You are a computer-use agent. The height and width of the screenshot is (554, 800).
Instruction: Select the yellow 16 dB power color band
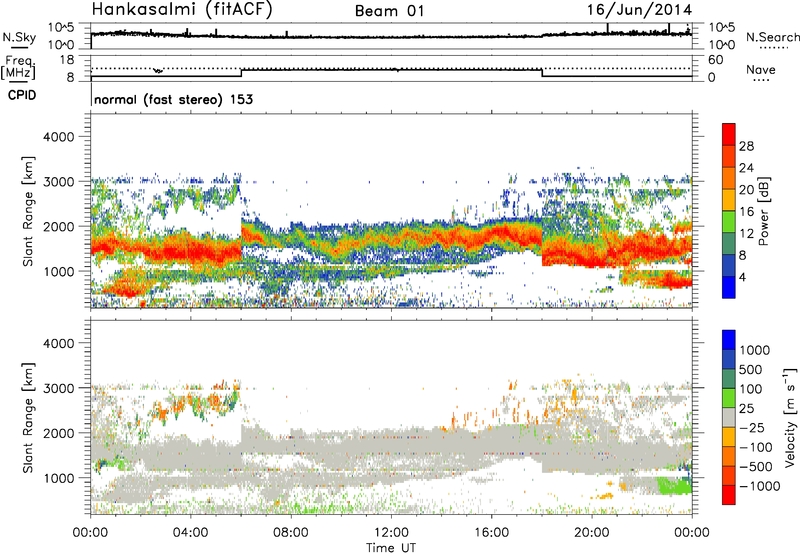(729, 211)
